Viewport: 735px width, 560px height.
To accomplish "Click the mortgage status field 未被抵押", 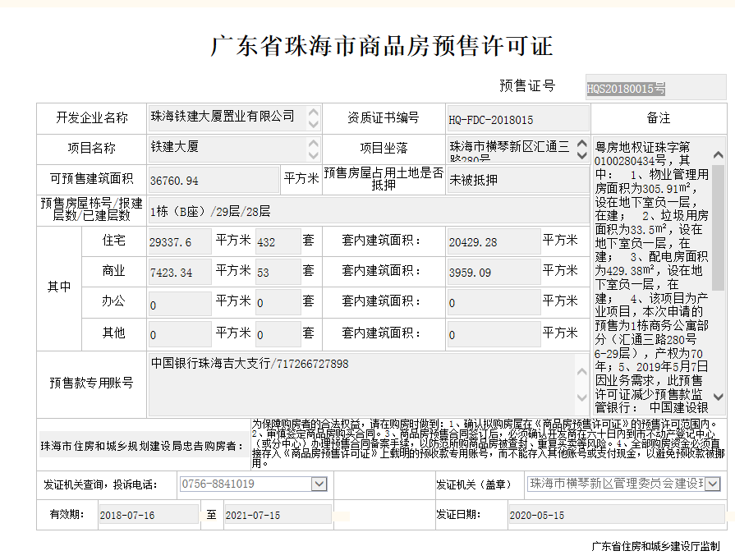I will [x=516, y=180].
